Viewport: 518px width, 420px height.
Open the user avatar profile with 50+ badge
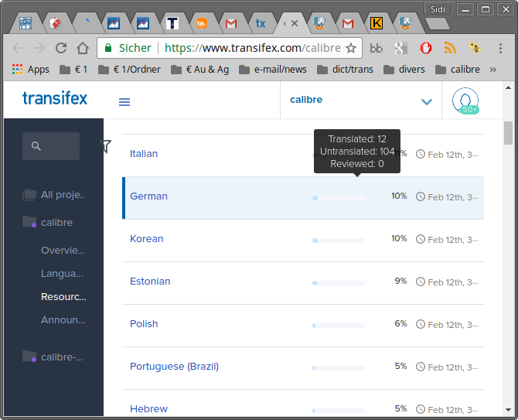click(x=465, y=101)
